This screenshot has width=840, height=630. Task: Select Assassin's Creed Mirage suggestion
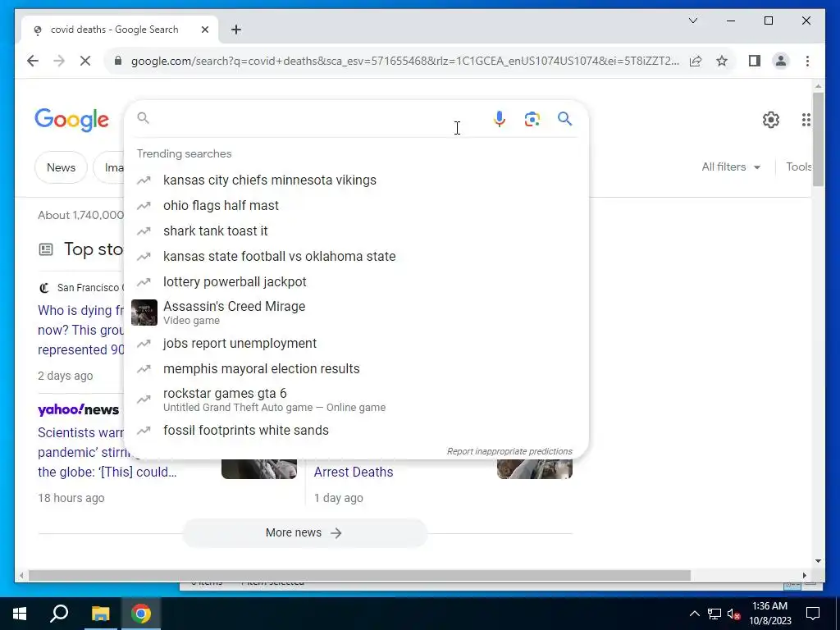tap(356, 313)
